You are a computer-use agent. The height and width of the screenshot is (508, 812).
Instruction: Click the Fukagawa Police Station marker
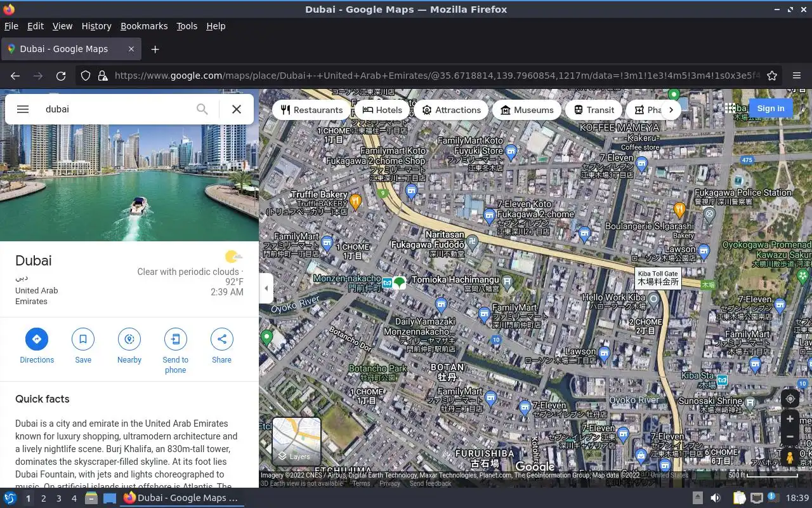tap(710, 215)
